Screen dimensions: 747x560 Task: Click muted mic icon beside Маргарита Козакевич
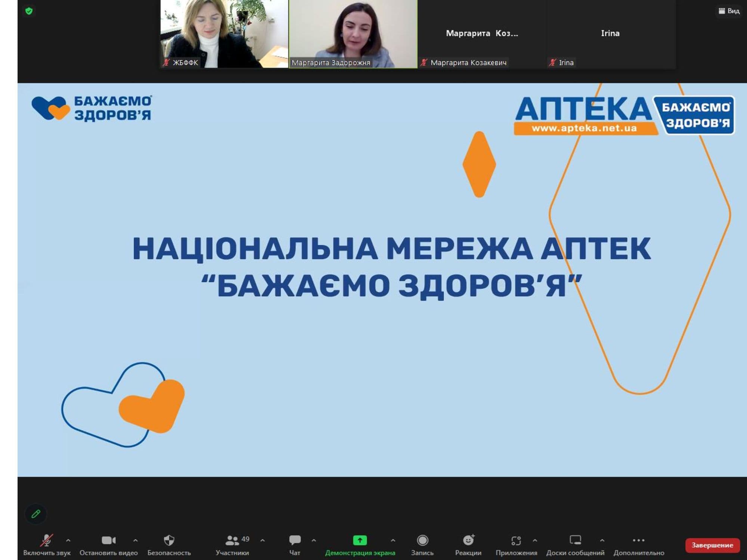pos(424,62)
